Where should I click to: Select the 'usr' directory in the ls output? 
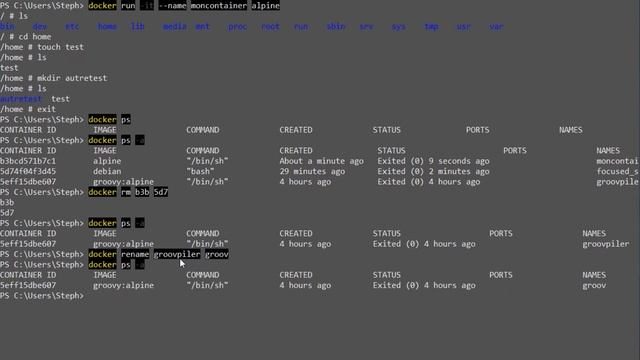(464, 27)
